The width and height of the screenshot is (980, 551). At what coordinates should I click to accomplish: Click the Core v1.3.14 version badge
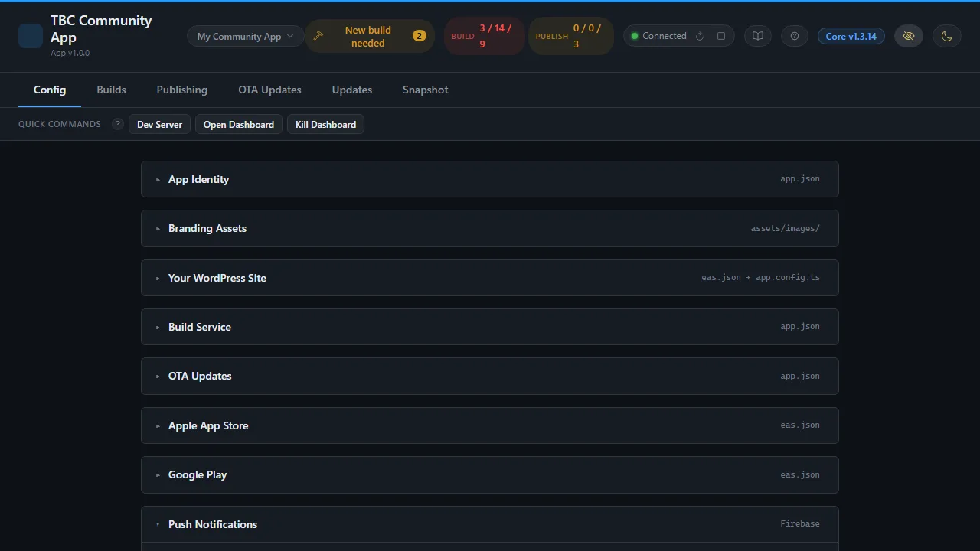851,36
